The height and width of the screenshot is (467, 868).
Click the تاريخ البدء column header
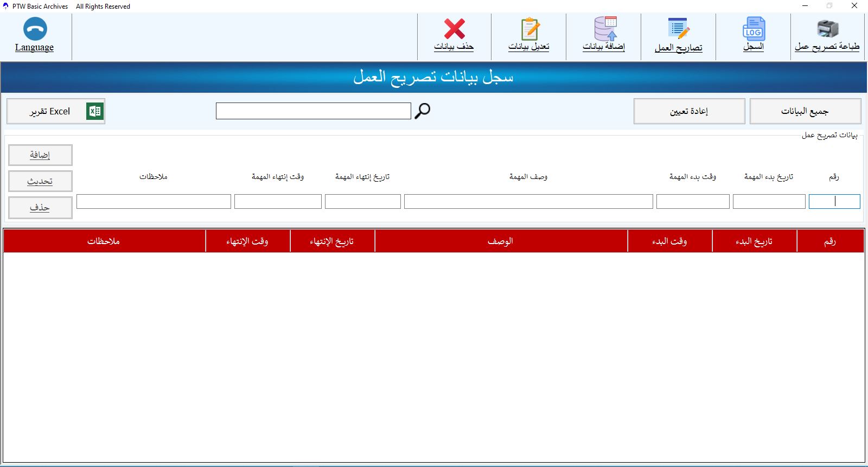click(754, 241)
